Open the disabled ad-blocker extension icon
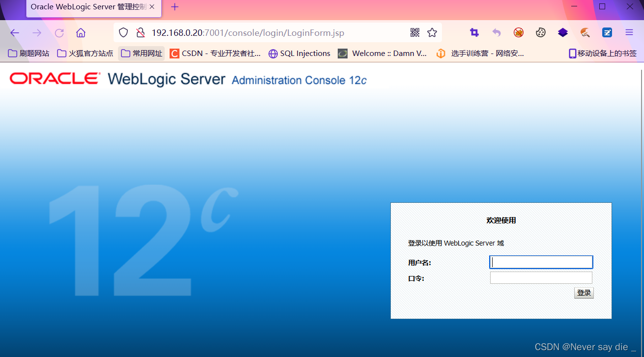 [x=519, y=32]
